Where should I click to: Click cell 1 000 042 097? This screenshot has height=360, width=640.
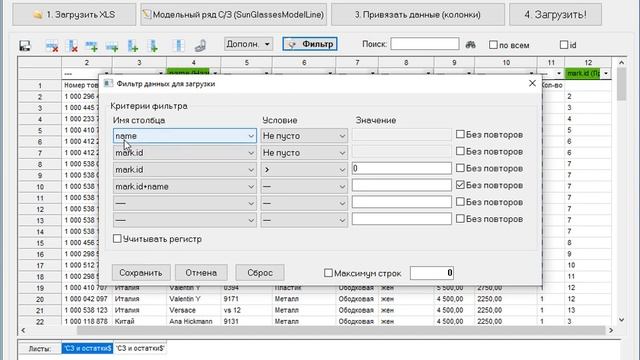tap(87, 299)
